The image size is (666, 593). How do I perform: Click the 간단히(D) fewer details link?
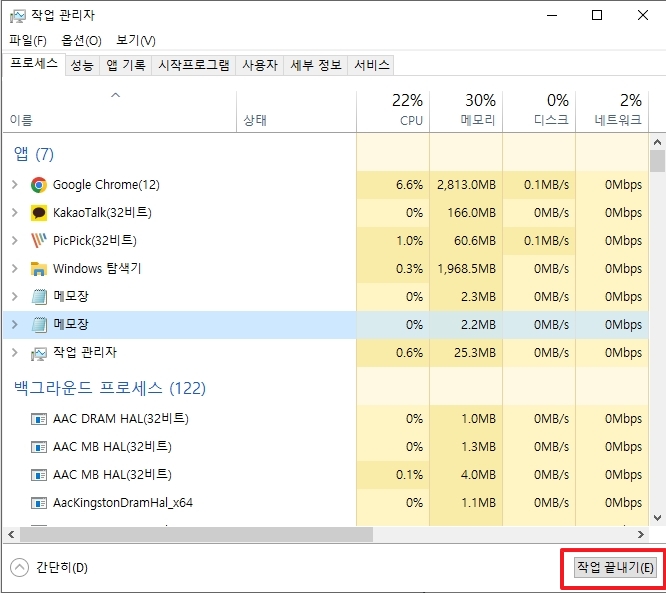(62, 568)
